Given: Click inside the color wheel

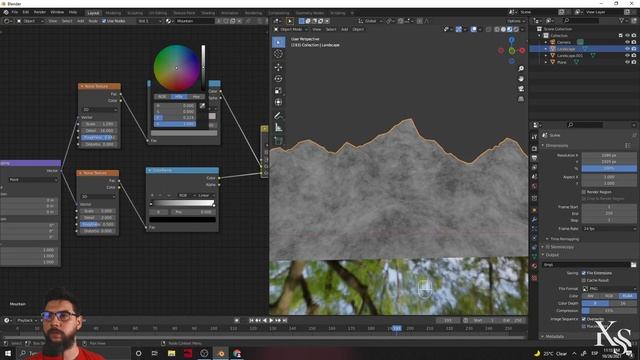Looking at the screenshot, I should click(x=177, y=68).
